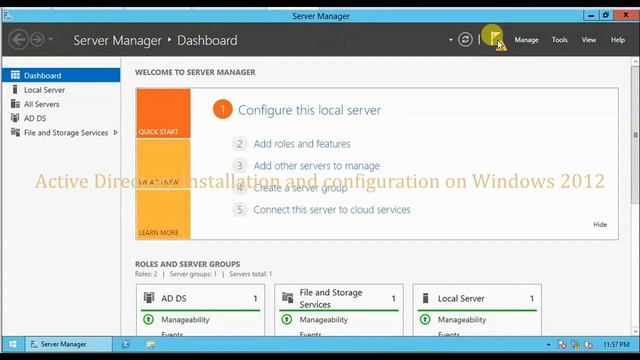640x360 pixels.
Task: Open Manageability in File and Storage Services tile
Action: [x=323, y=320]
